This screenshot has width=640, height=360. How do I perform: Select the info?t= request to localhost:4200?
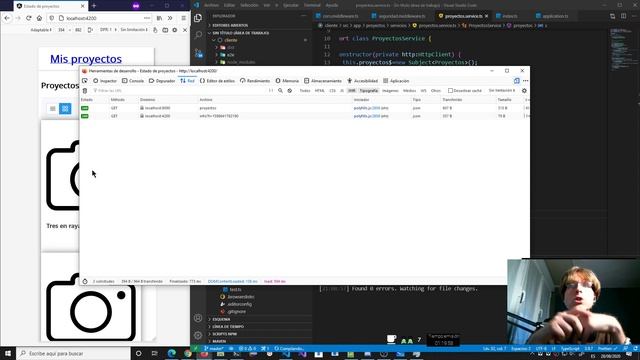304,116
